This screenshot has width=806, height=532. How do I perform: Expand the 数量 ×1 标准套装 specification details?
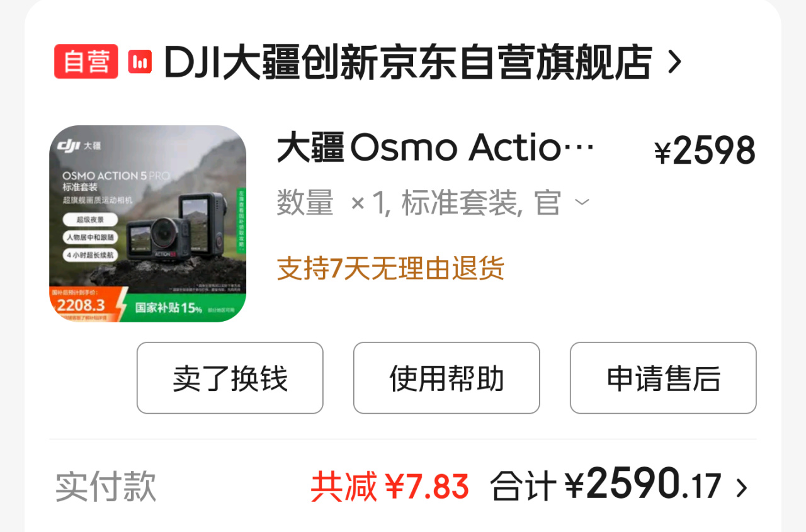click(433, 203)
